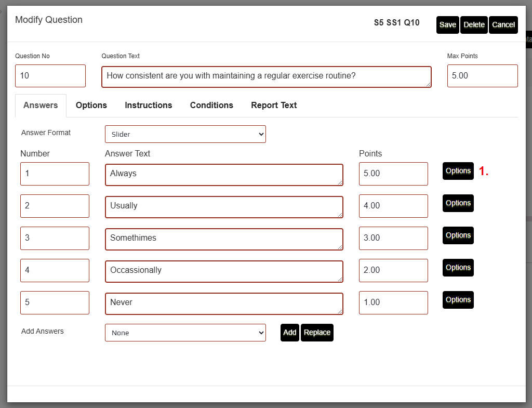Click the Somethimes answer text box

tap(224, 239)
